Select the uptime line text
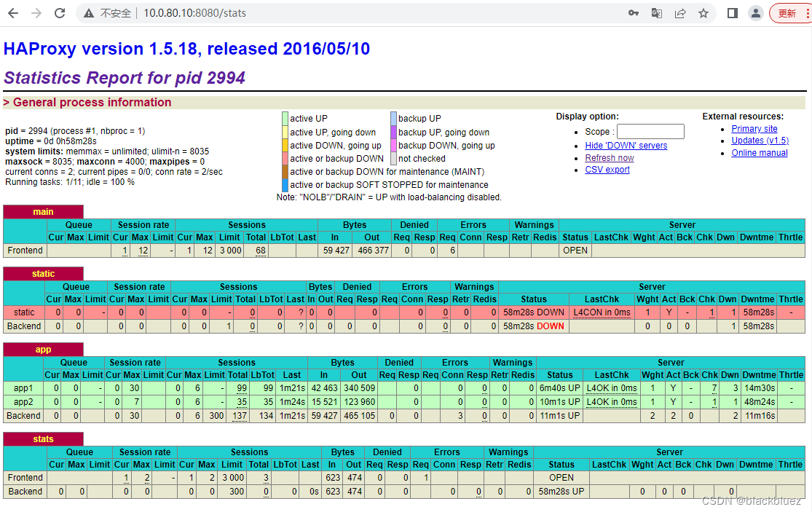 pos(51,141)
